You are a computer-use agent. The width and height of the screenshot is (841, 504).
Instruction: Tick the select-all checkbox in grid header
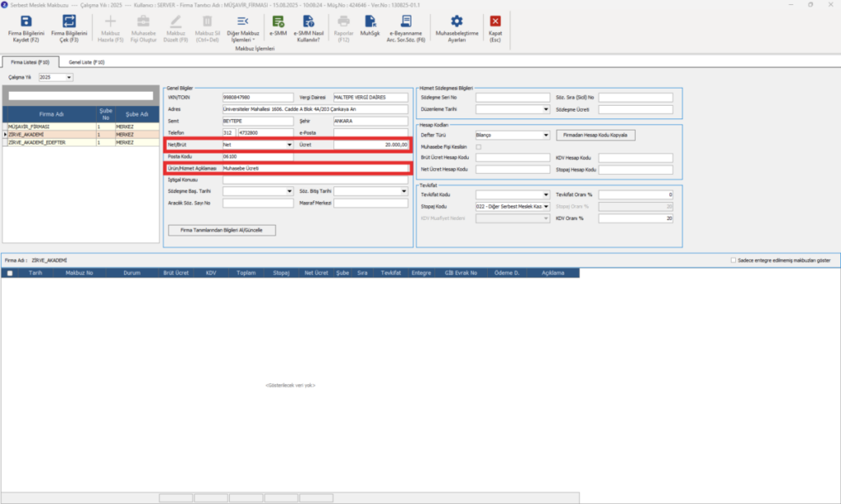point(10,273)
